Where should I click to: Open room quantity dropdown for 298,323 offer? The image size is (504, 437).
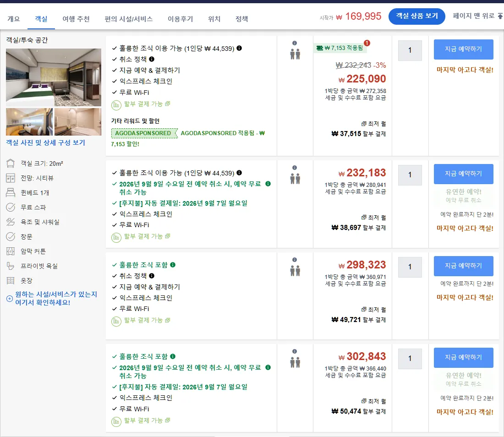pyautogui.click(x=410, y=267)
